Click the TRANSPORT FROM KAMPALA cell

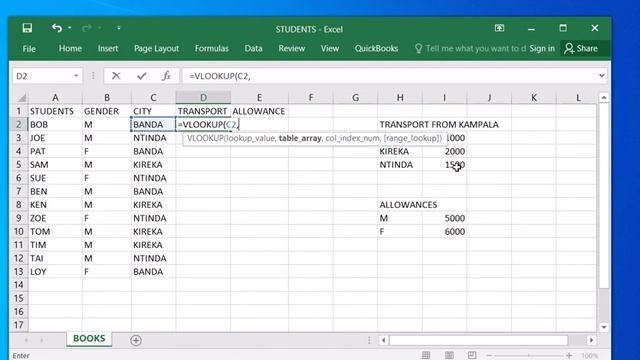pos(439,124)
